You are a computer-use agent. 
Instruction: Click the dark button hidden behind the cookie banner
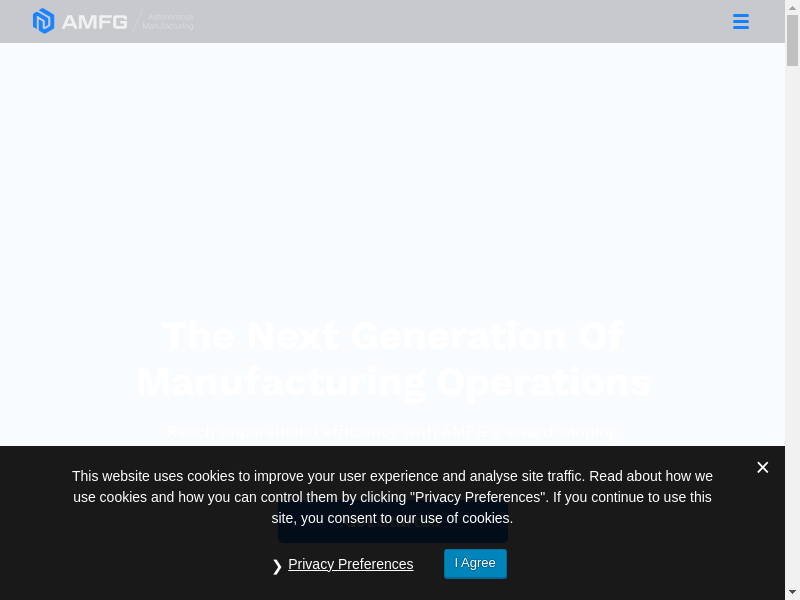tap(392, 534)
